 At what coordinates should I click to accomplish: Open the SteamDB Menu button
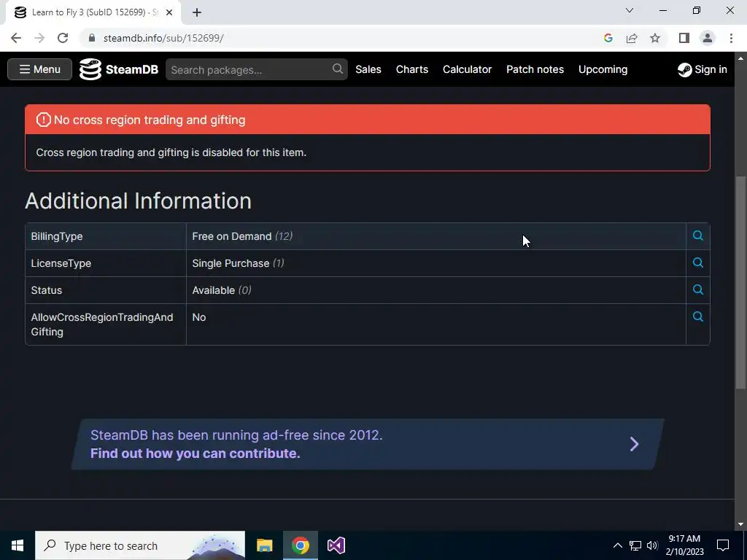tap(39, 69)
